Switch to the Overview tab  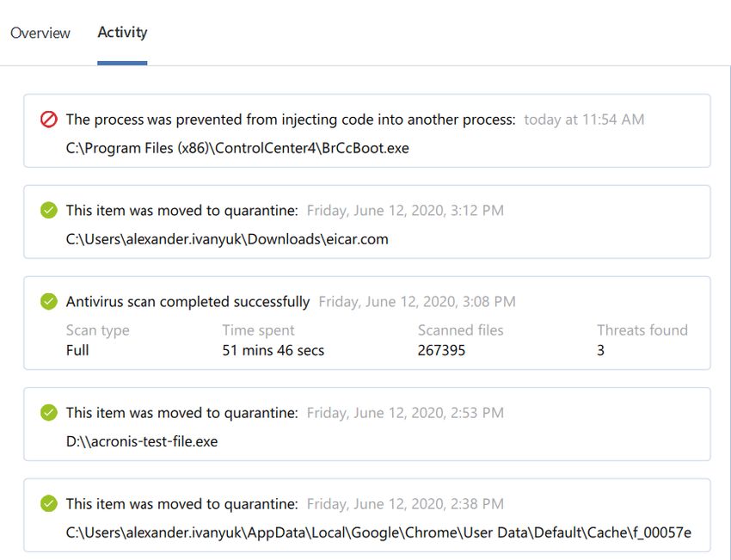tap(40, 33)
